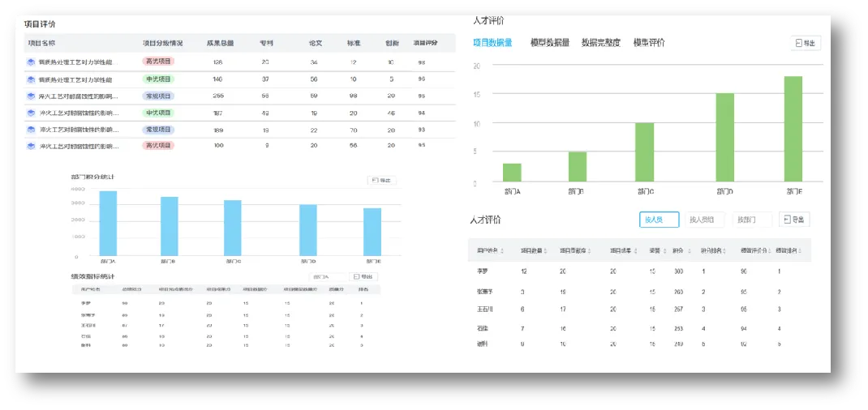Click the 部门B label under the blue chart
The image size is (868, 410).
[169, 261]
